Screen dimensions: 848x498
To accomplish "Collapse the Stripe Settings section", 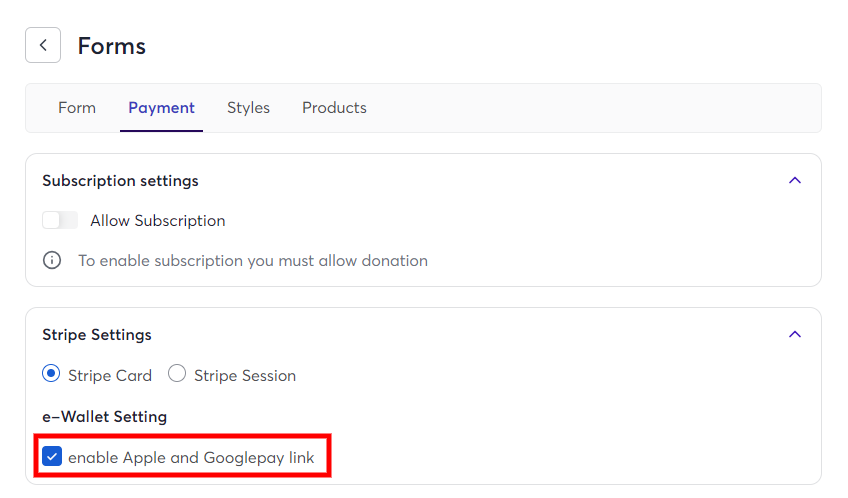I will pyautogui.click(x=794, y=334).
